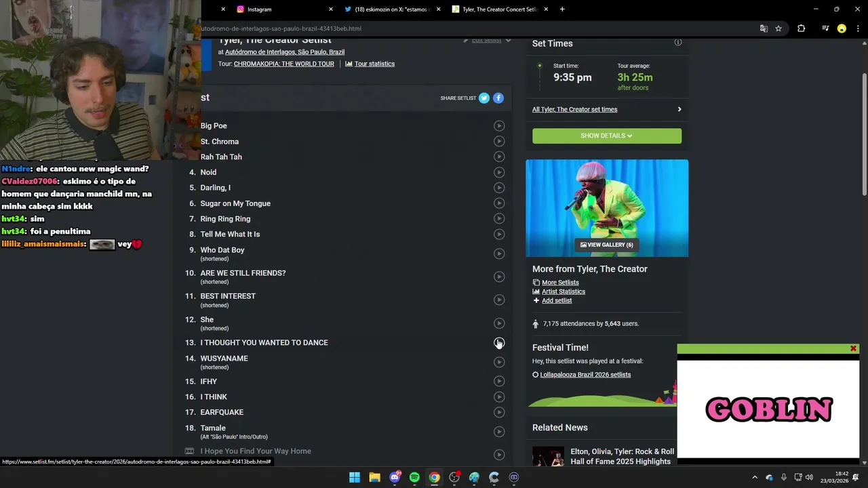
Task: Open Spotify from taskbar
Action: coord(414,477)
